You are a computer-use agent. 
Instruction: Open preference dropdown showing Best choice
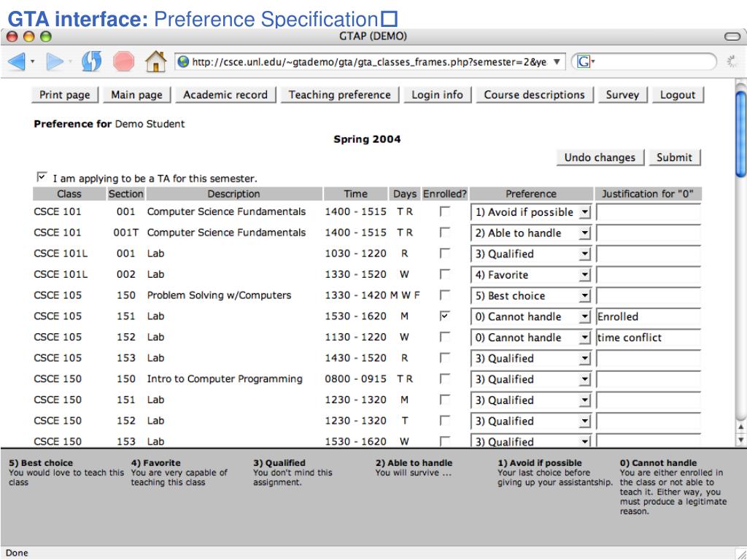point(531,296)
